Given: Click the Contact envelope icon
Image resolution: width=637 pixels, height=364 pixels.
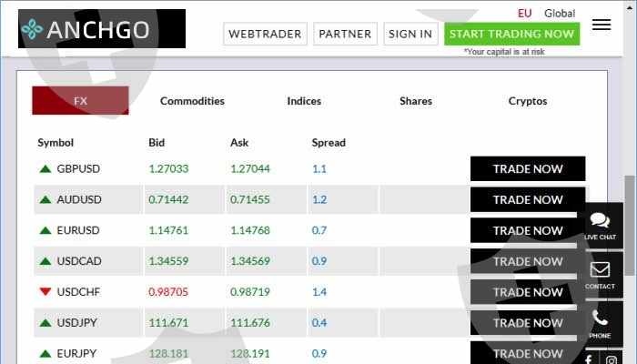Looking at the screenshot, I should [x=600, y=274].
